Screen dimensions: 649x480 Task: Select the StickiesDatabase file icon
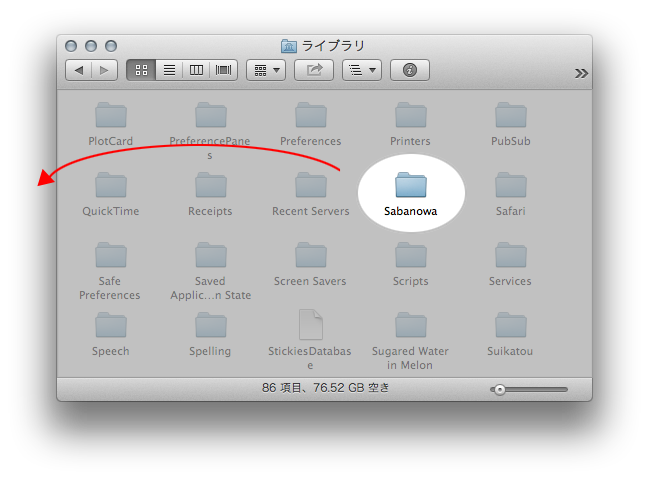point(311,325)
